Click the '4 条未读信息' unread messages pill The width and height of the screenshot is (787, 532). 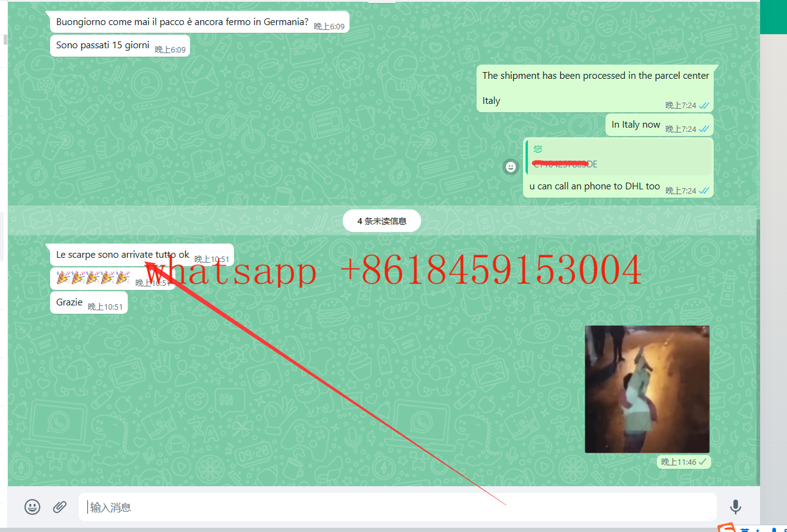point(381,221)
